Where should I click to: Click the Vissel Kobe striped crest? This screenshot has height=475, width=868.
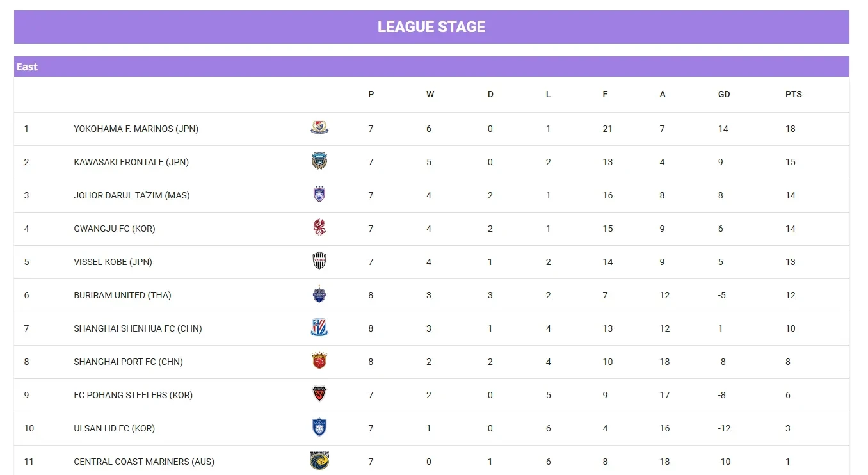tap(319, 261)
